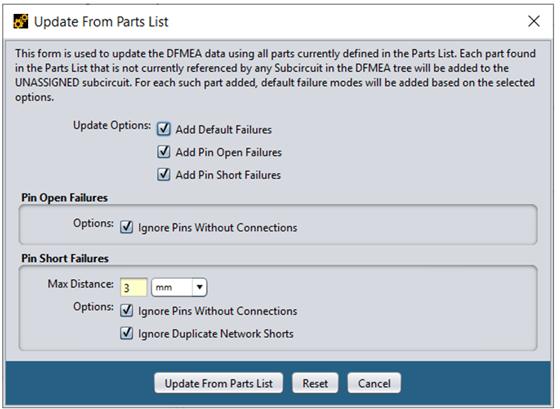Image resolution: width=560 pixels, height=409 pixels.
Task: Toggle Ignore Pins Without Connections under Pin Open Failures
Action: point(126,227)
